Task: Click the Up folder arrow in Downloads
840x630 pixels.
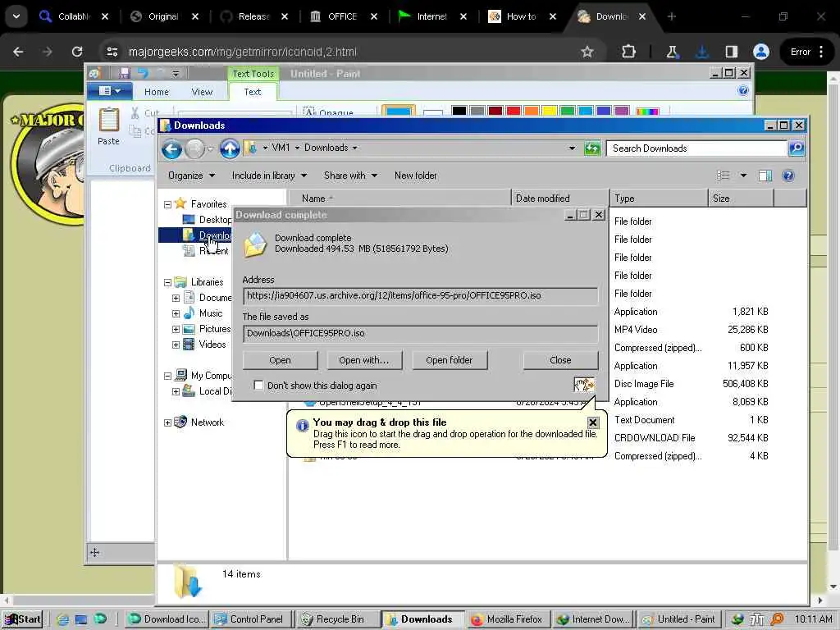Action: (230, 148)
